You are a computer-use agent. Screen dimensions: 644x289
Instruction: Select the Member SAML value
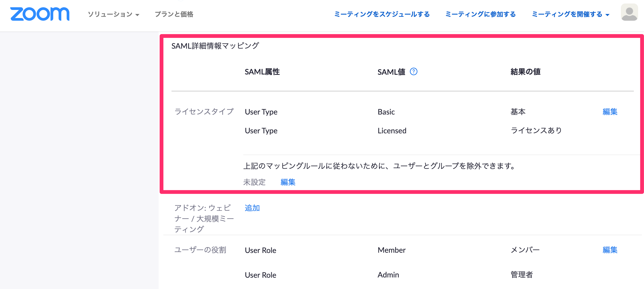tap(391, 250)
